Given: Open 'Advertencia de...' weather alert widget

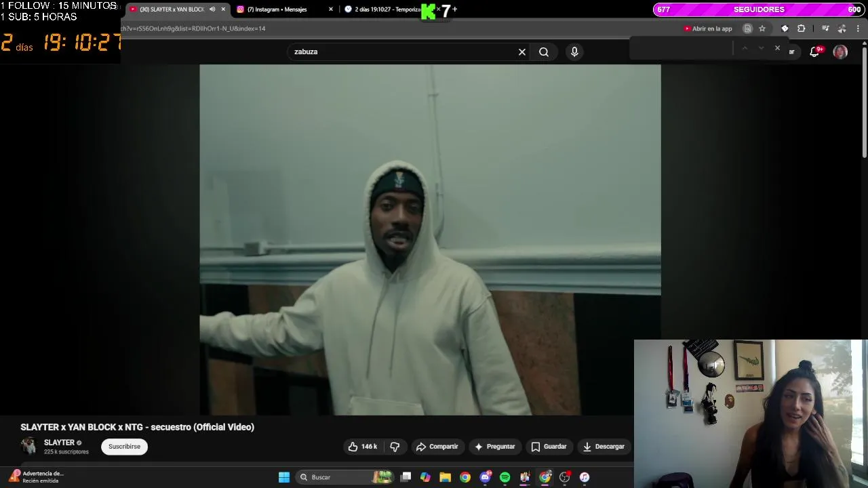Looking at the screenshot, I should (36, 477).
